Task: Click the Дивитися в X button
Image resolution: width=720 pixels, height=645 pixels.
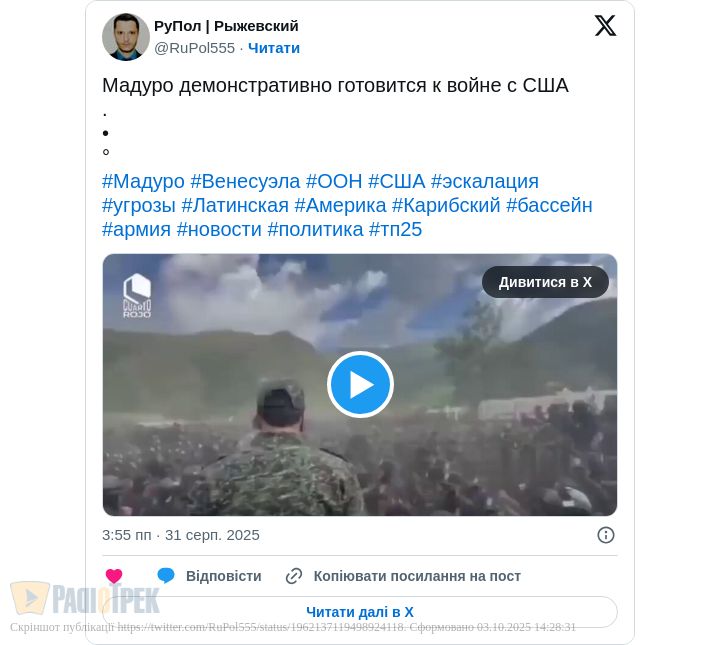Action: [x=545, y=282]
